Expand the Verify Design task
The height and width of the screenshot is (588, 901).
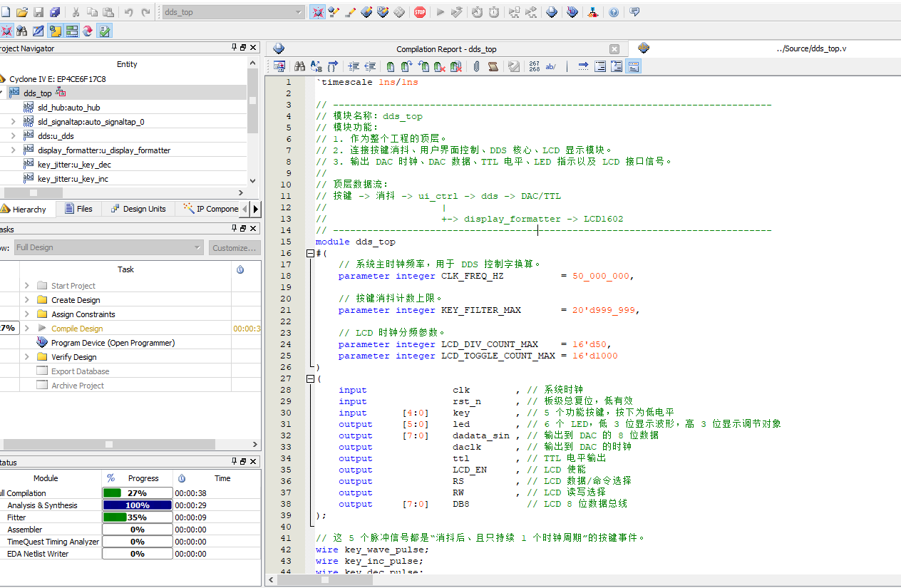26,357
